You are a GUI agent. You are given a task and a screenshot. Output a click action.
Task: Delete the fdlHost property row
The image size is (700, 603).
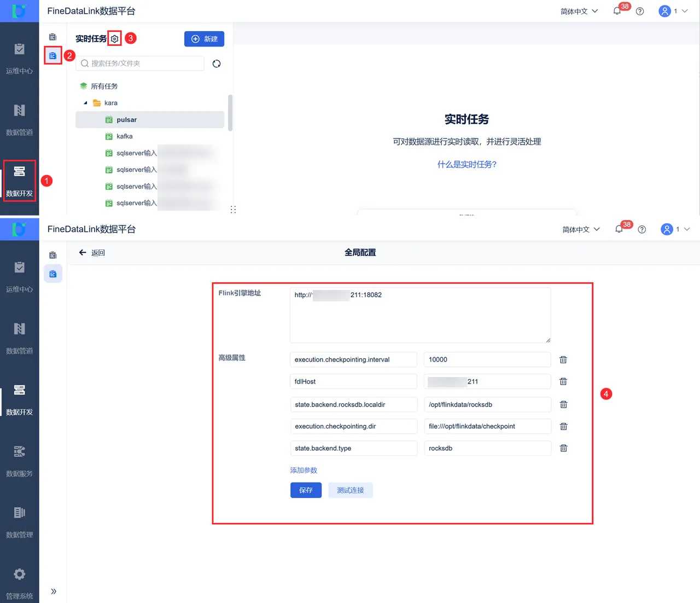[563, 381]
